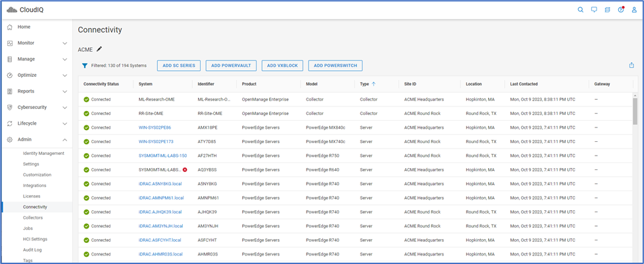The width and height of the screenshot is (644, 264).
Task: Click the green Connected icon for RR-Site-OME
Action: tap(86, 114)
